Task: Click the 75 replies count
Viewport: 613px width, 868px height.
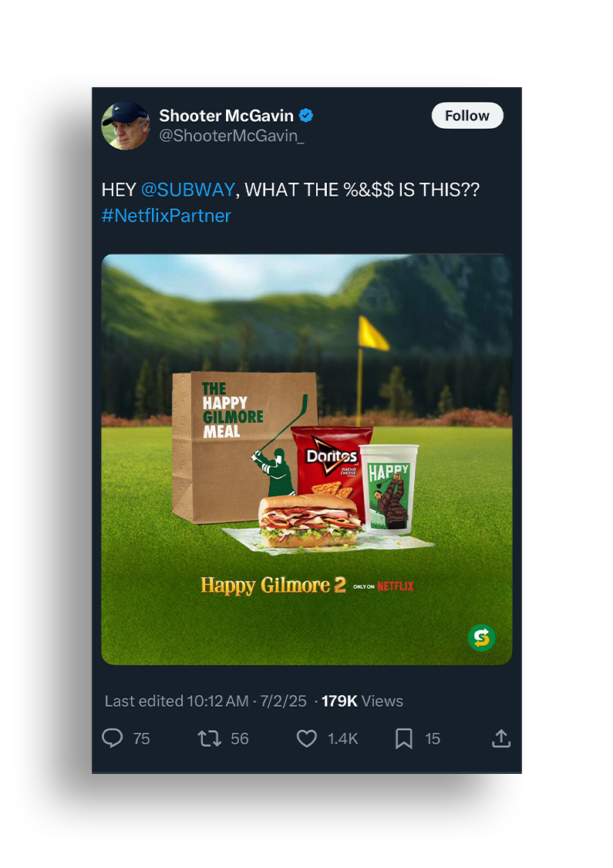Action: tap(142, 738)
